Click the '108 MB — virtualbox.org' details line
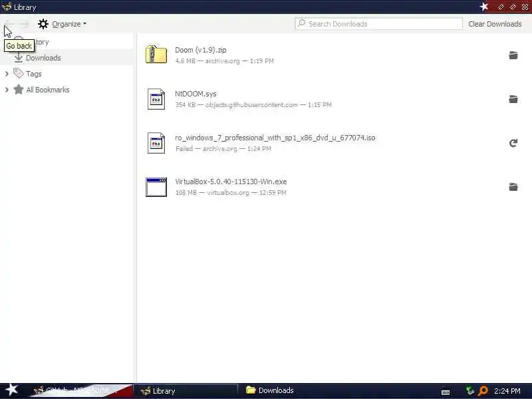 [x=231, y=193]
